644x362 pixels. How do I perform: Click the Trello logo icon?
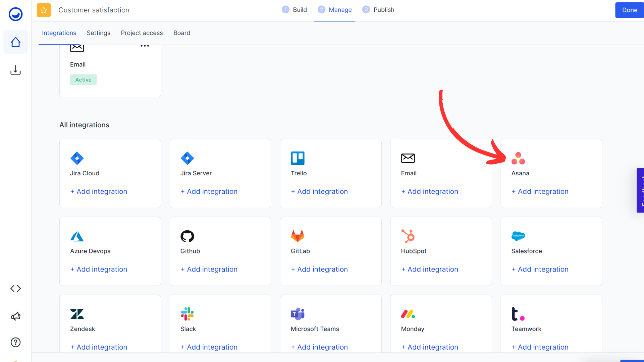tap(298, 158)
